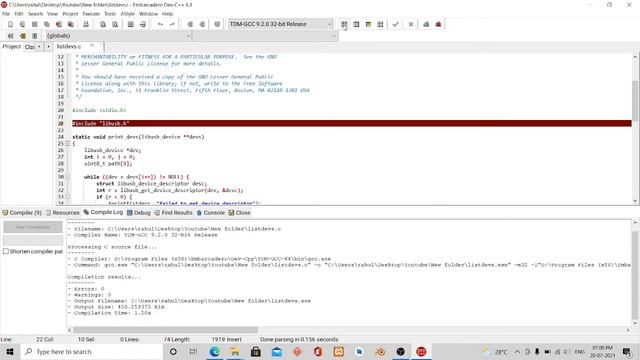Click the Save file toolbar icon
This screenshot has height=360, width=640.
click(x=35, y=24)
